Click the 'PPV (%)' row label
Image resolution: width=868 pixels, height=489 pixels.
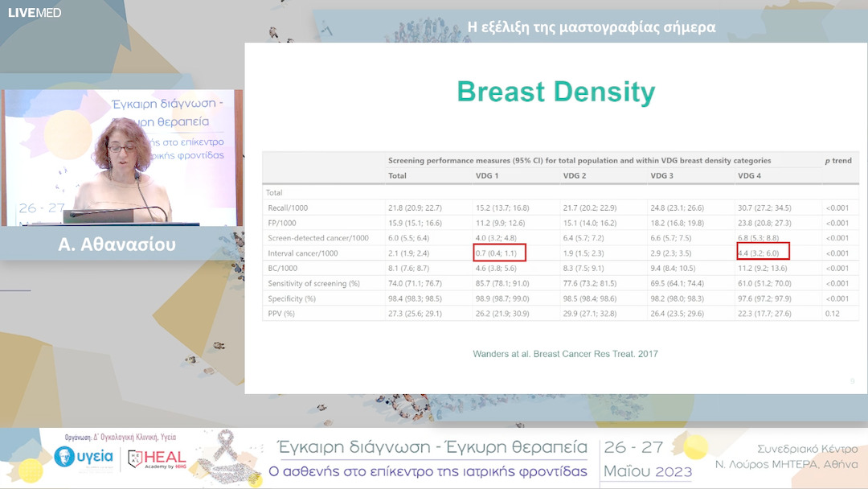tap(283, 313)
